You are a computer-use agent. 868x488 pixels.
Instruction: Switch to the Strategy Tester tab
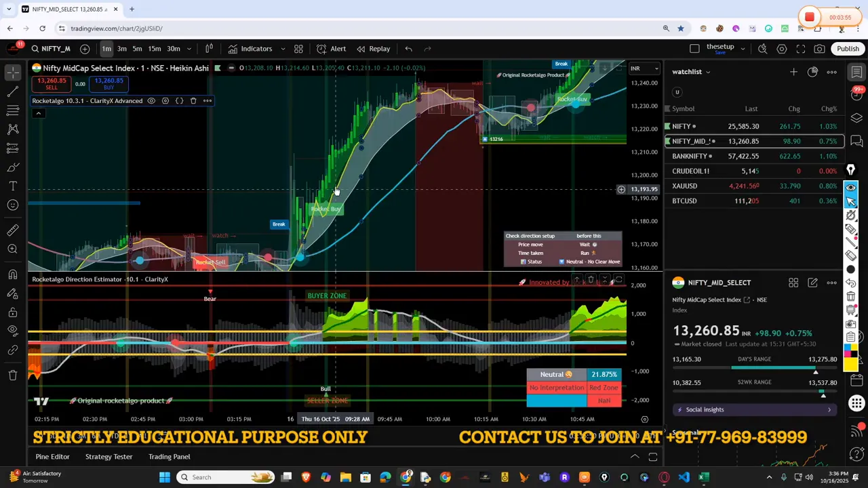coord(108,456)
